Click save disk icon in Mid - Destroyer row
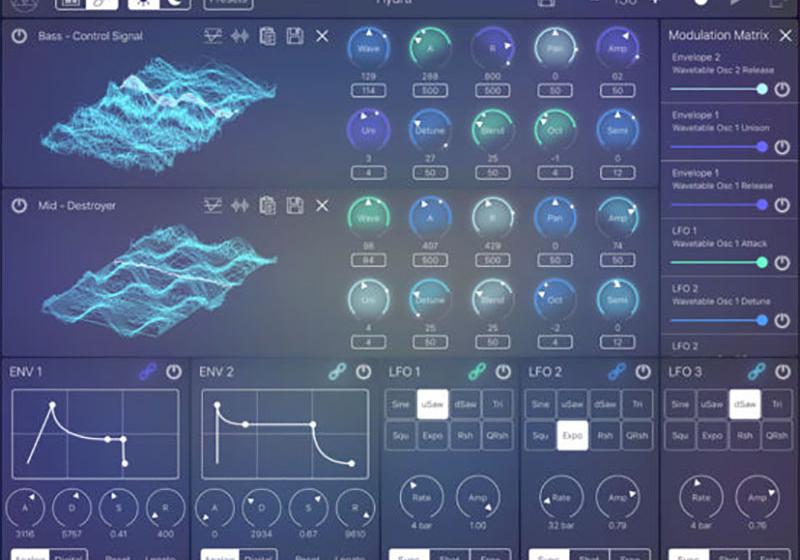 295,206
